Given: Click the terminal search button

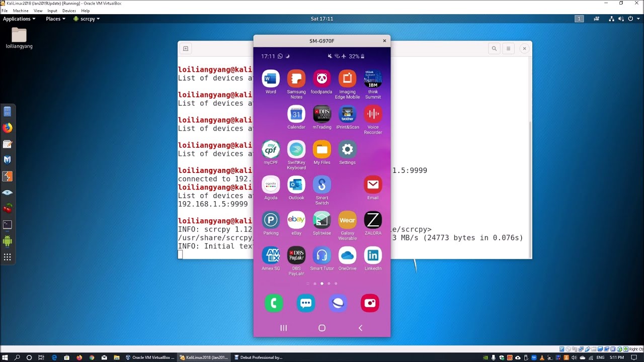Looking at the screenshot, I should point(494,49).
